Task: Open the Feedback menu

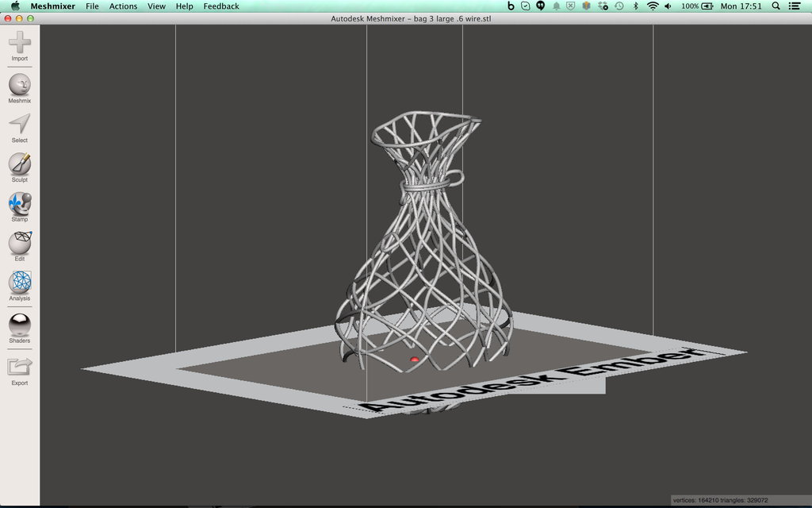Action: [x=221, y=6]
